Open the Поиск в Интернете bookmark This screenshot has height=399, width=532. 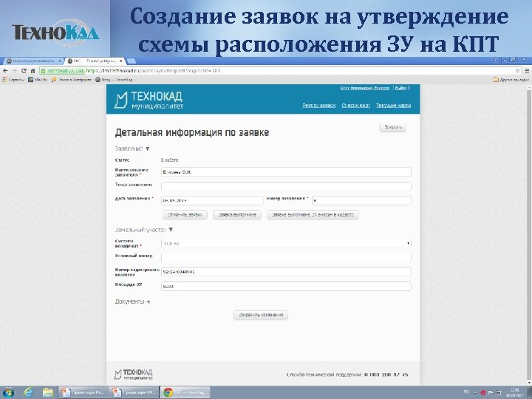(72, 80)
